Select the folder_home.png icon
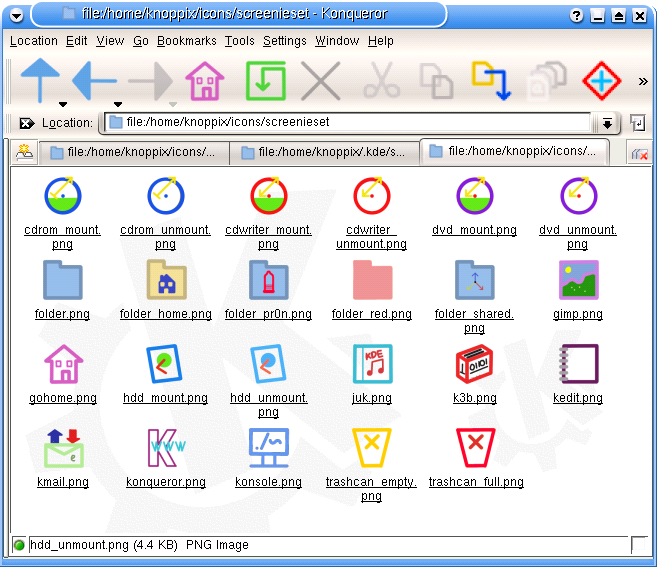This screenshot has width=657, height=567. pos(166,280)
